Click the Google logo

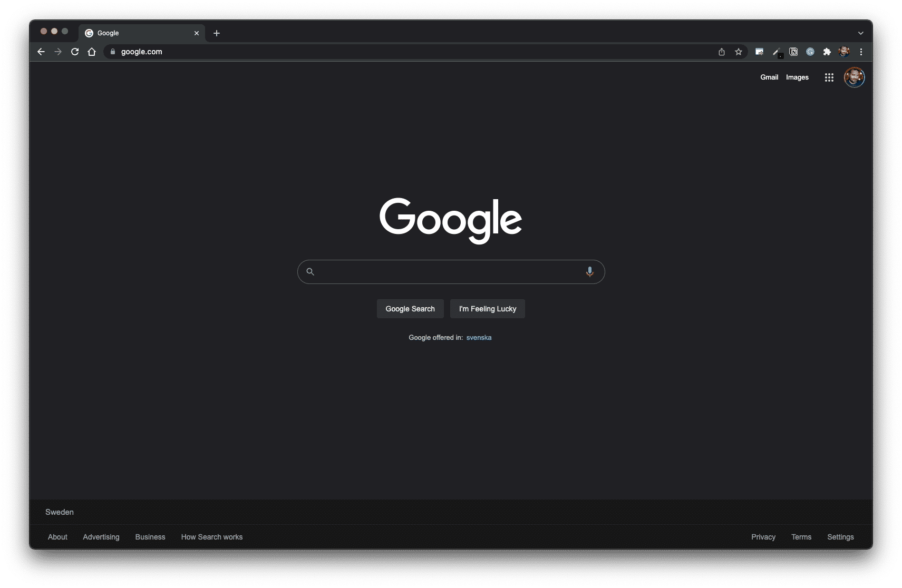(451, 221)
